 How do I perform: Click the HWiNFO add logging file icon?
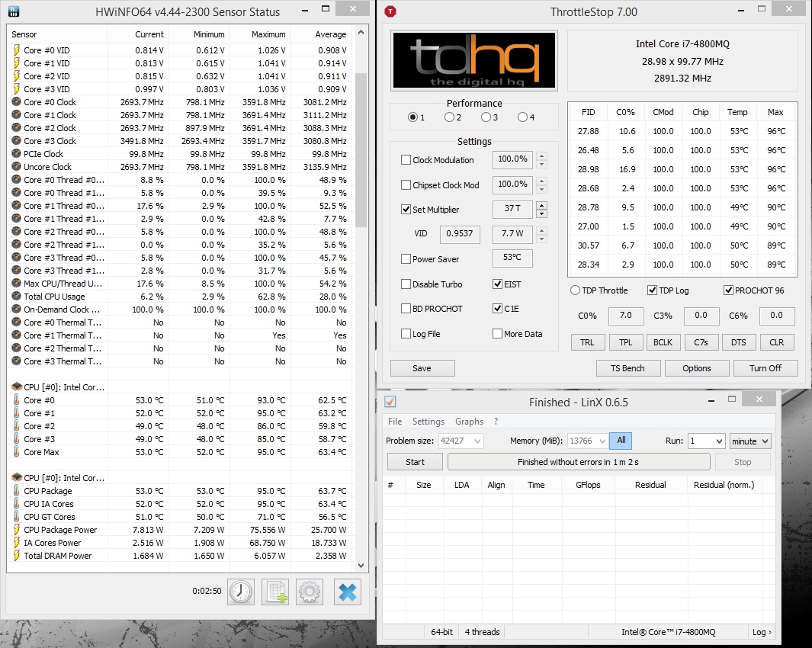point(275,592)
